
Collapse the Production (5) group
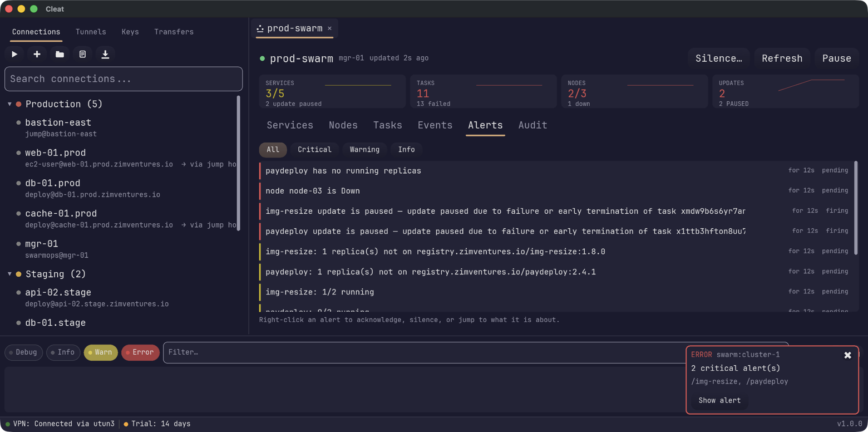(9, 104)
